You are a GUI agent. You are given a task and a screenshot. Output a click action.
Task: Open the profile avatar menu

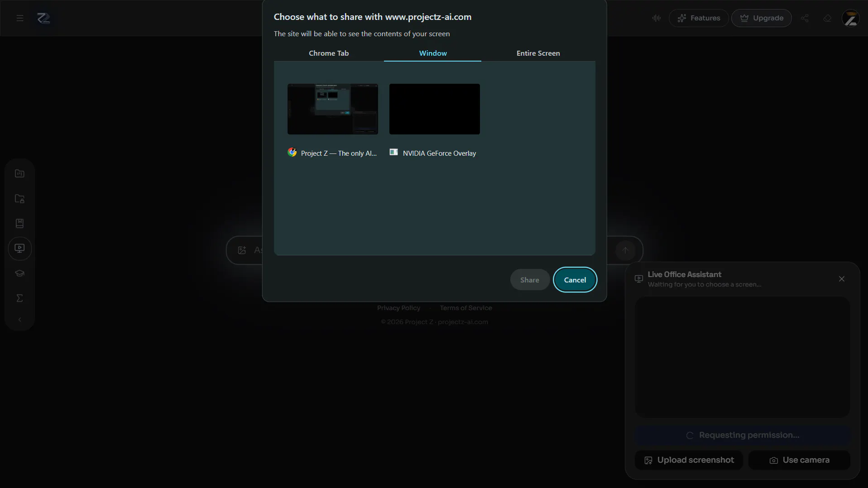tap(851, 18)
